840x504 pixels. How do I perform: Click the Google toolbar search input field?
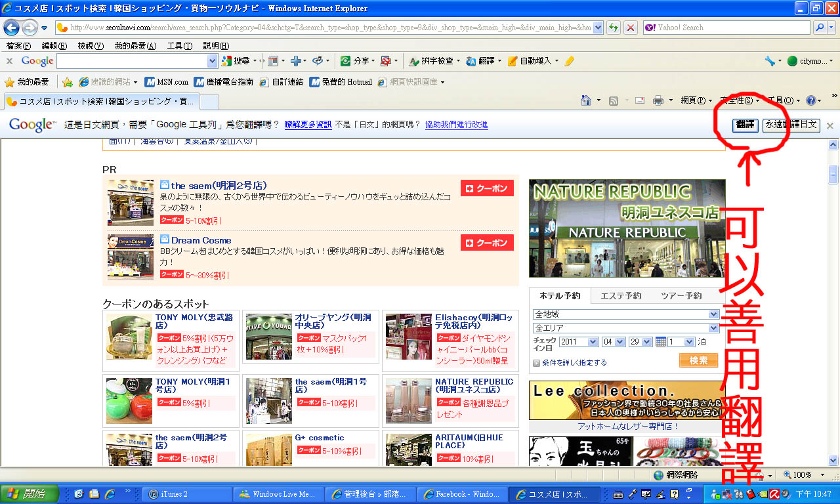pos(132,60)
